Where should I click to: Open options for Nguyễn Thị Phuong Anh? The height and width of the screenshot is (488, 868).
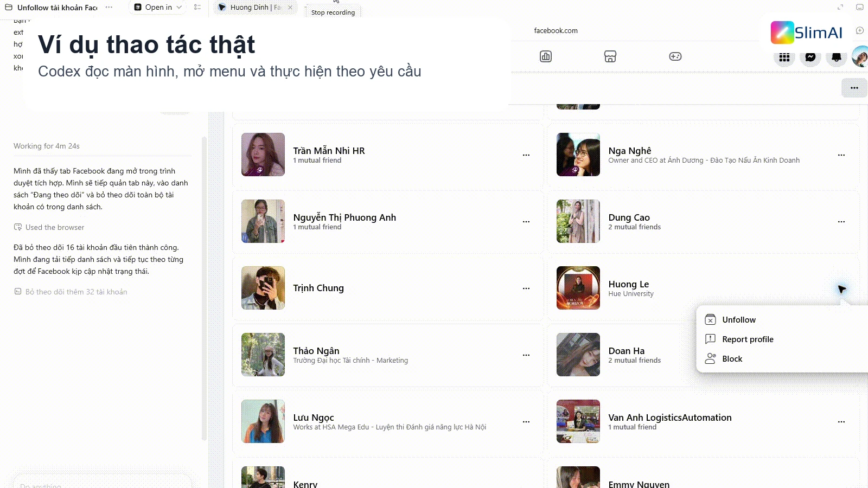(x=526, y=222)
